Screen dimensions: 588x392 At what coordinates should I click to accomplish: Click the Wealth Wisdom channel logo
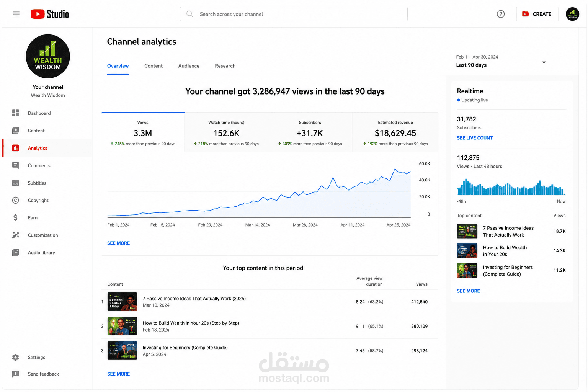click(48, 56)
